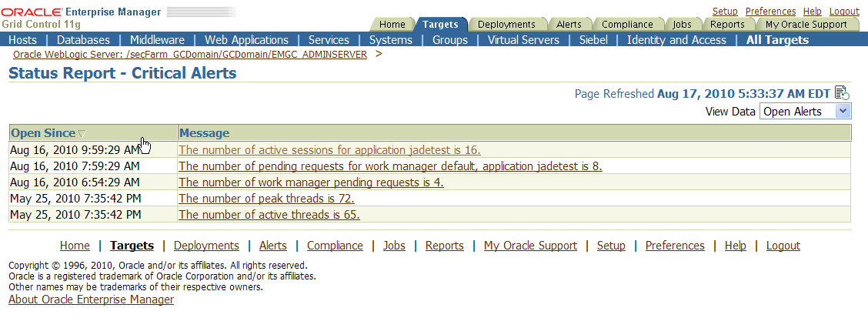Click My Oracle Support in the footer
The image size is (868, 328).
click(x=530, y=246)
